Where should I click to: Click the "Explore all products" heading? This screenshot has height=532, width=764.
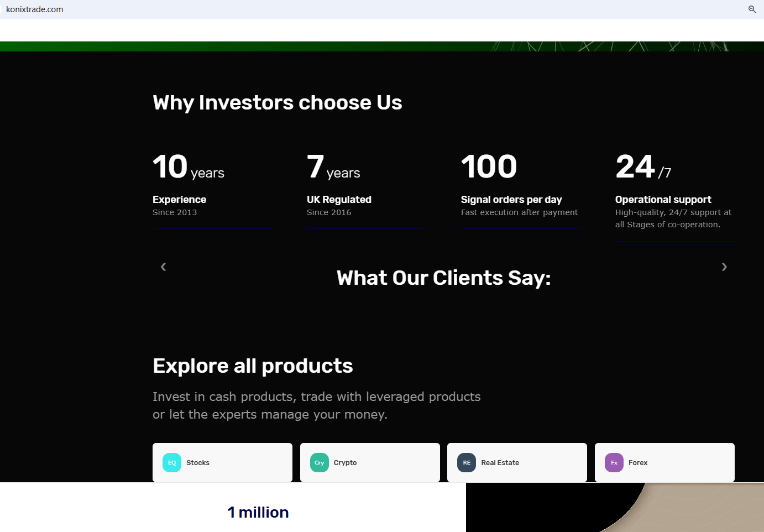253,366
